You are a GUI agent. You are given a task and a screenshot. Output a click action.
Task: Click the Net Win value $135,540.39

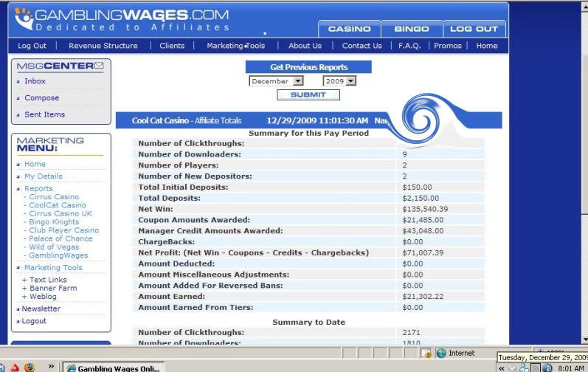(x=425, y=210)
